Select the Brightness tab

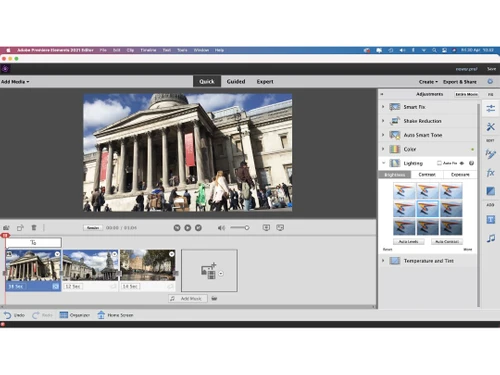(395, 175)
